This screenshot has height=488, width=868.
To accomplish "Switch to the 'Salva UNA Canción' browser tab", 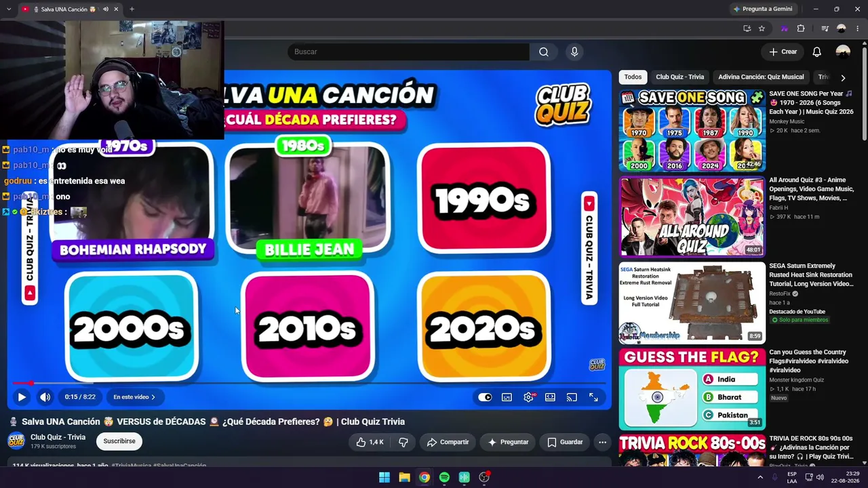I will [x=71, y=9].
